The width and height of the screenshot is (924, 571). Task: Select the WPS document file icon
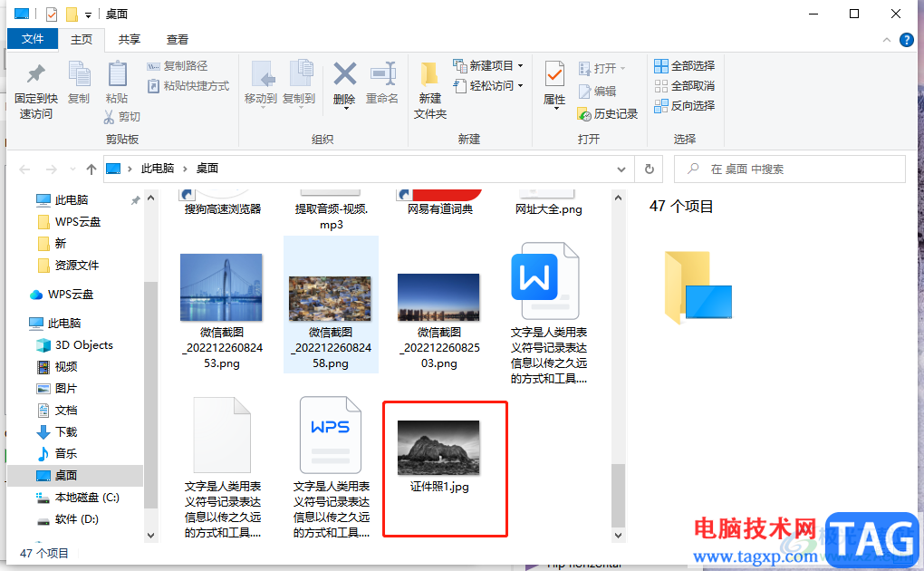click(x=331, y=435)
